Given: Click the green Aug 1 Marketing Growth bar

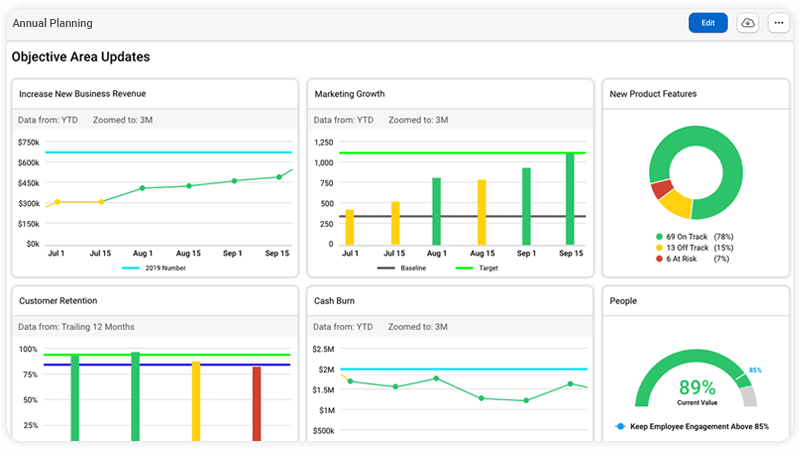Looking at the screenshot, I should 436,211.
